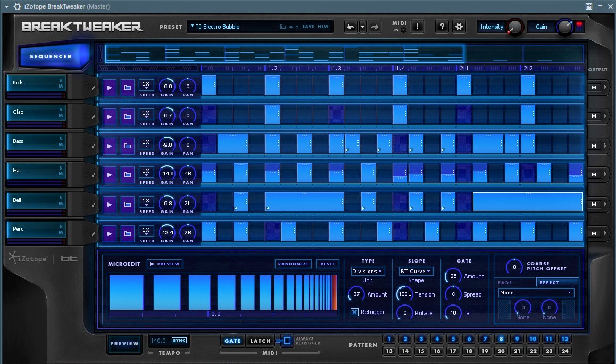Screen dimensions: 616x364
Task: Open the Divisions type dropdown
Action: [x=368, y=272]
